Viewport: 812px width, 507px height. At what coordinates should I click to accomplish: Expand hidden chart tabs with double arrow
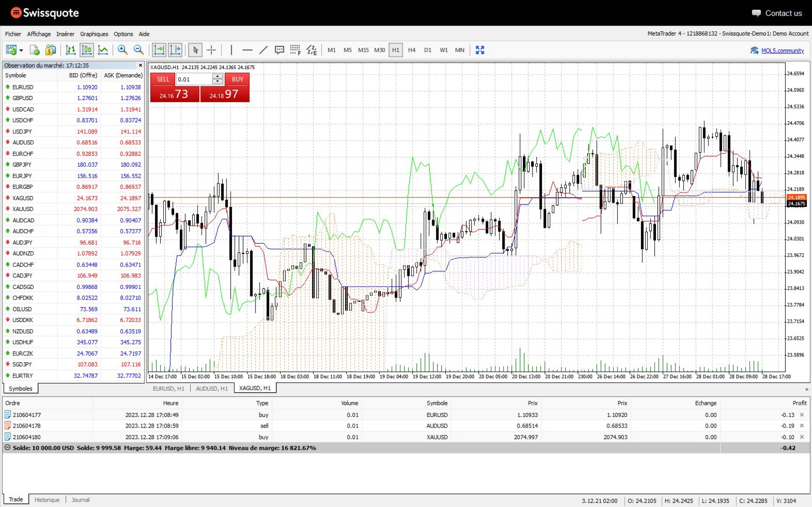tap(807, 389)
